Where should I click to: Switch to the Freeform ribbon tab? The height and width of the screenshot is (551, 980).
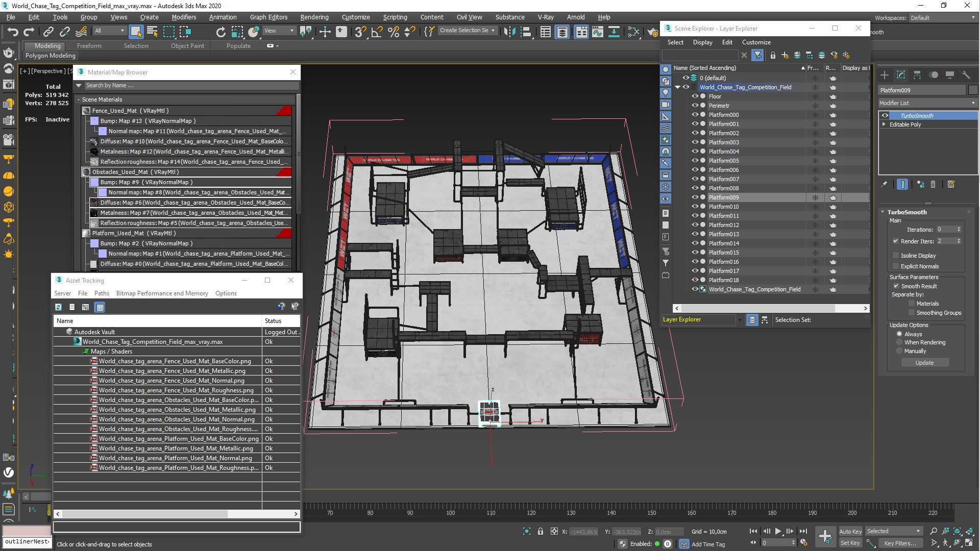click(x=89, y=46)
